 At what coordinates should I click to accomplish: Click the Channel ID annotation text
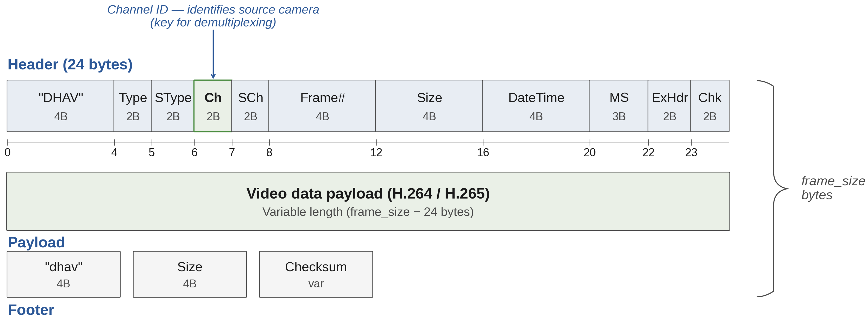(213, 16)
